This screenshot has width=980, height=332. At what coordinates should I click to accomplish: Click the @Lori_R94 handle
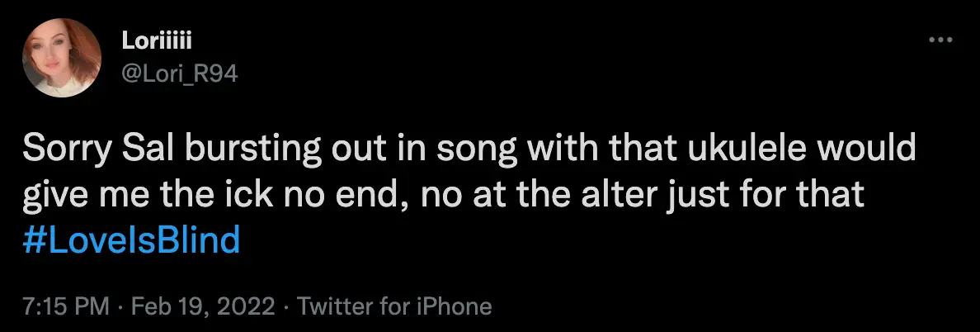click(x=179, y=73)
